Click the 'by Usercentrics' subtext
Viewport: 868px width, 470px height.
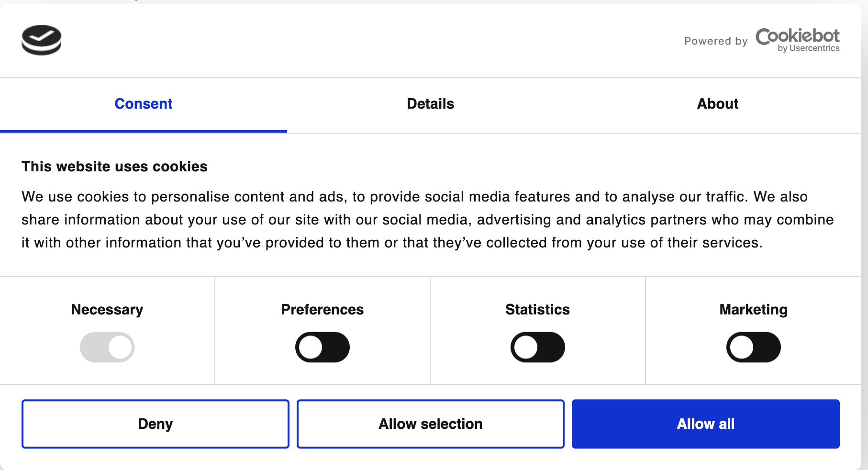click(808, 48)
